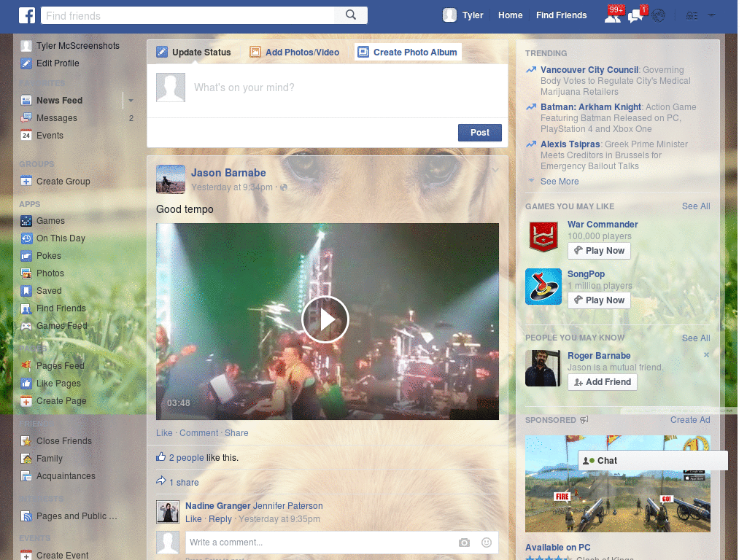Open Batman: Arkham Knight trending topic

[591, 107]
